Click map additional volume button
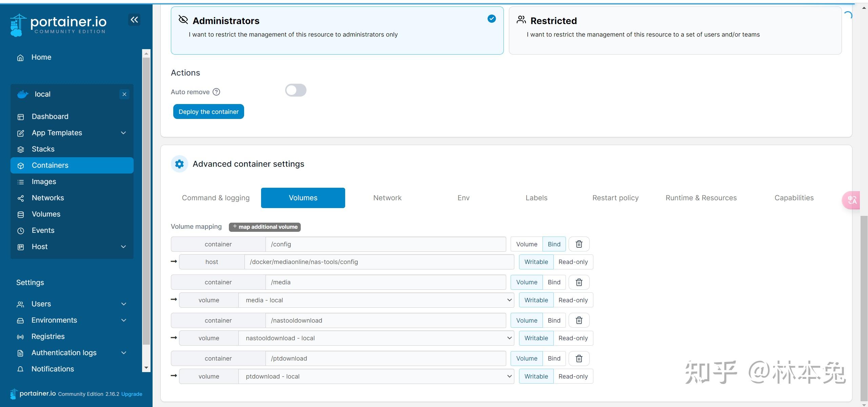This screenshot has width=868, height=407. pos(264,227)
